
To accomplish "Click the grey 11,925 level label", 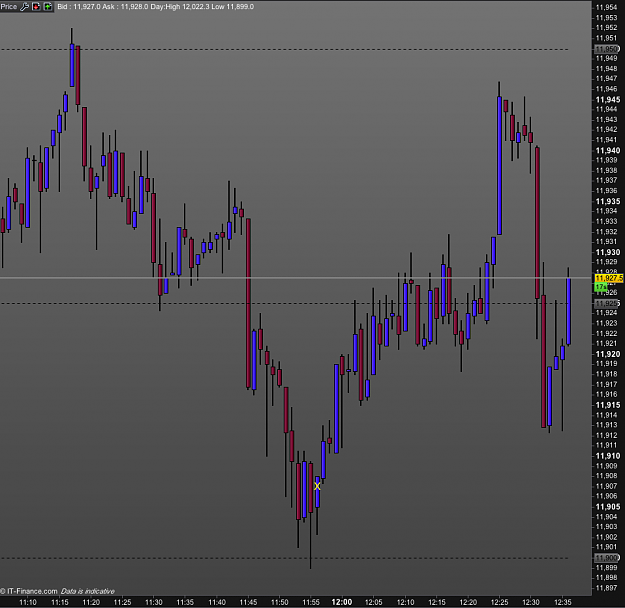I will pos(607,303).
